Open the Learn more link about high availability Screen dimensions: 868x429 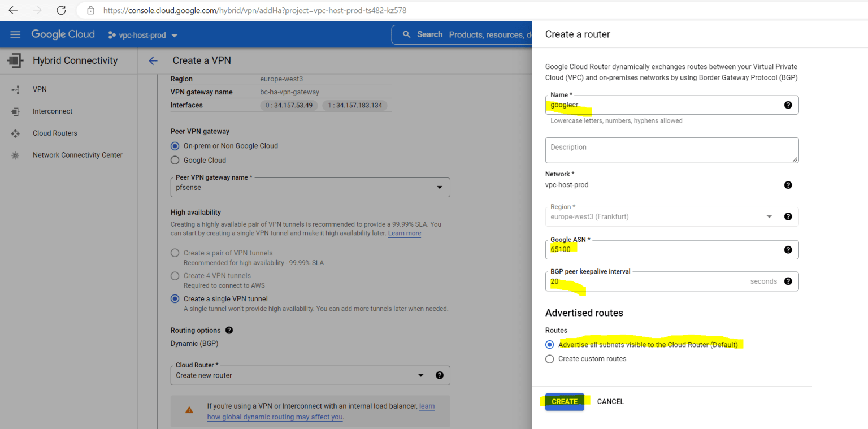click(x=404, y=233)
